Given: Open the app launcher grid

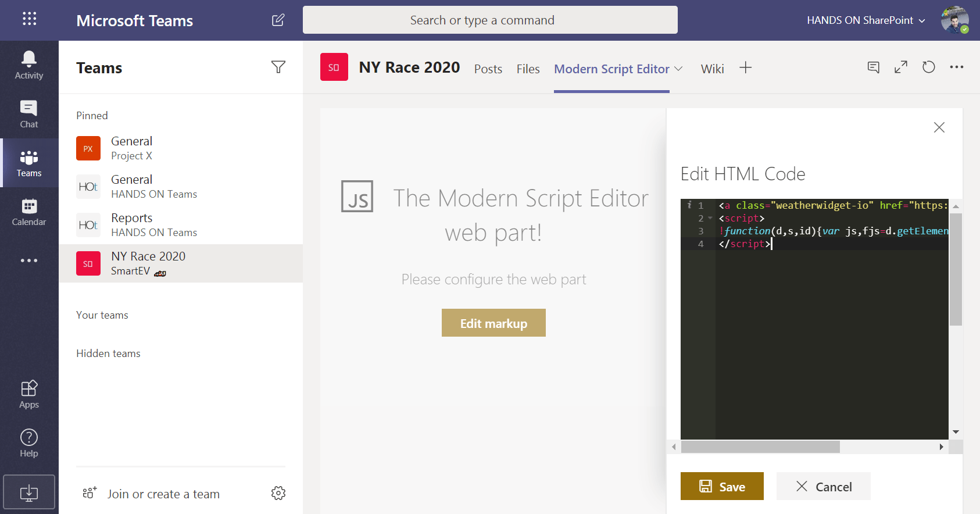Looking at the screenshot, I should (29, 19).
